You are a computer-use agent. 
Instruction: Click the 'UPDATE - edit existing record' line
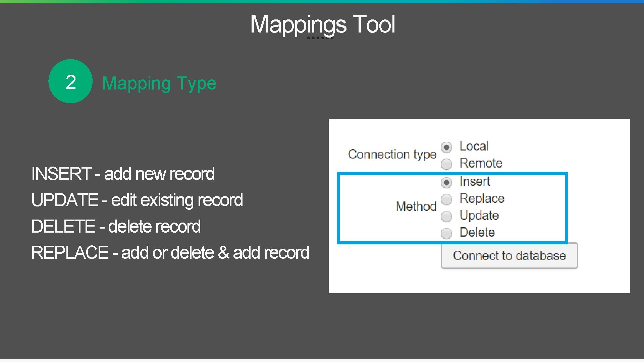(137, 200)
